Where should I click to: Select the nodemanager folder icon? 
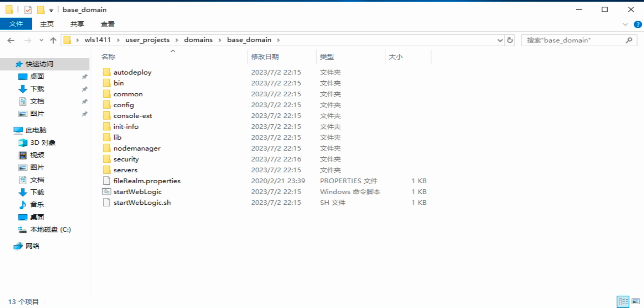pos(107,148)
